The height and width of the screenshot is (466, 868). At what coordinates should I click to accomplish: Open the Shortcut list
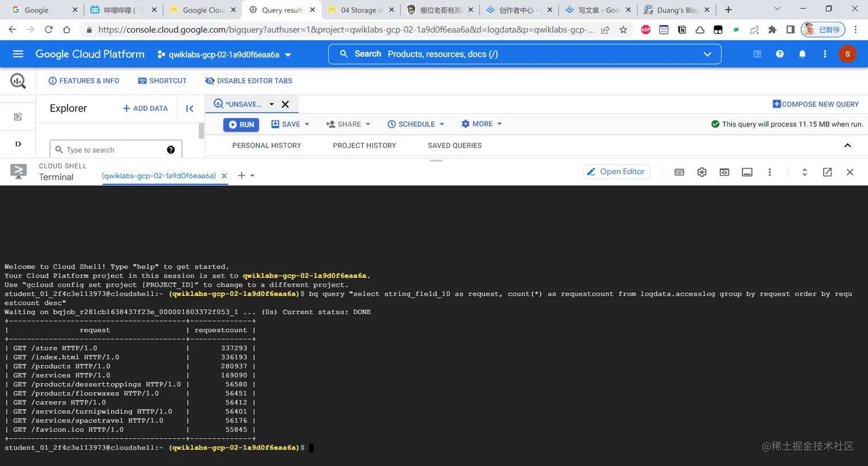162,81
